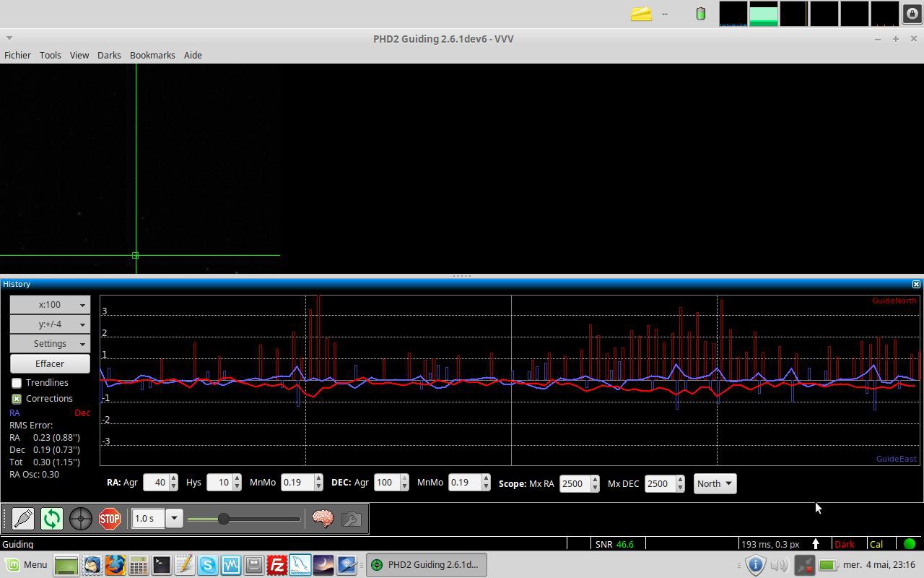Click the volume speaker tray icon
924x578 pixels.
point(779,565)
